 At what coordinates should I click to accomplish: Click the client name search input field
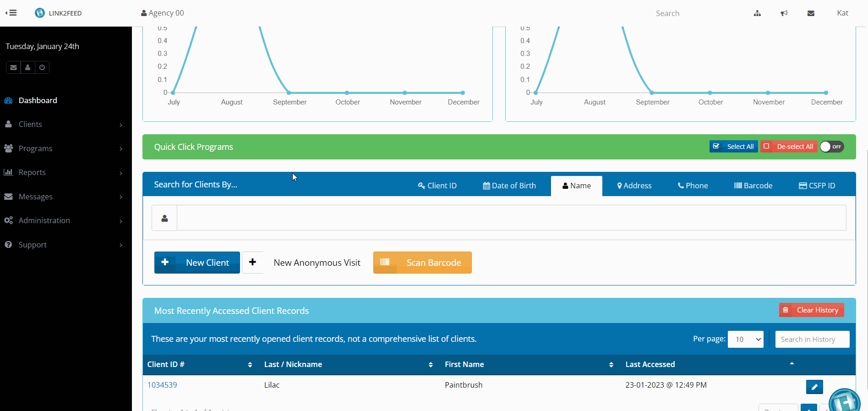click(x=511, y=218)
